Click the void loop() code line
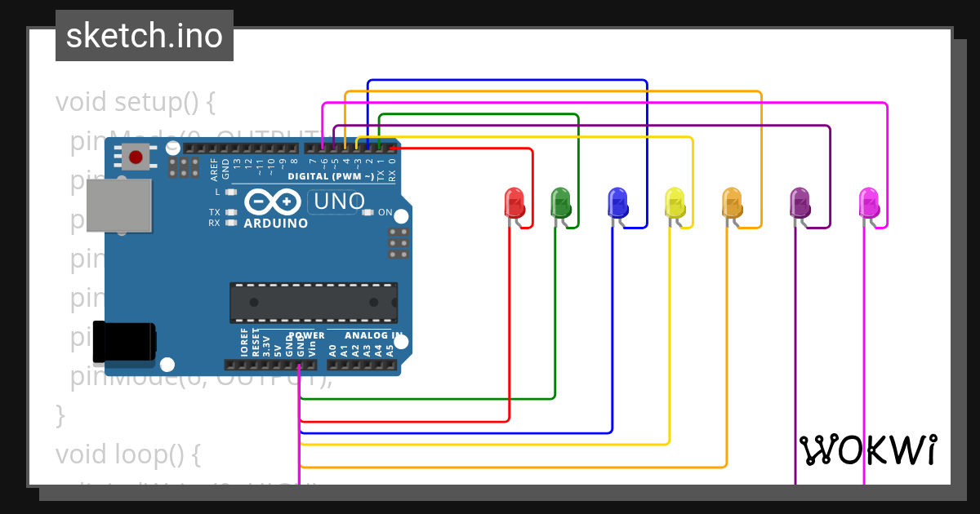 pyautogui.click(x=127, y=453)
